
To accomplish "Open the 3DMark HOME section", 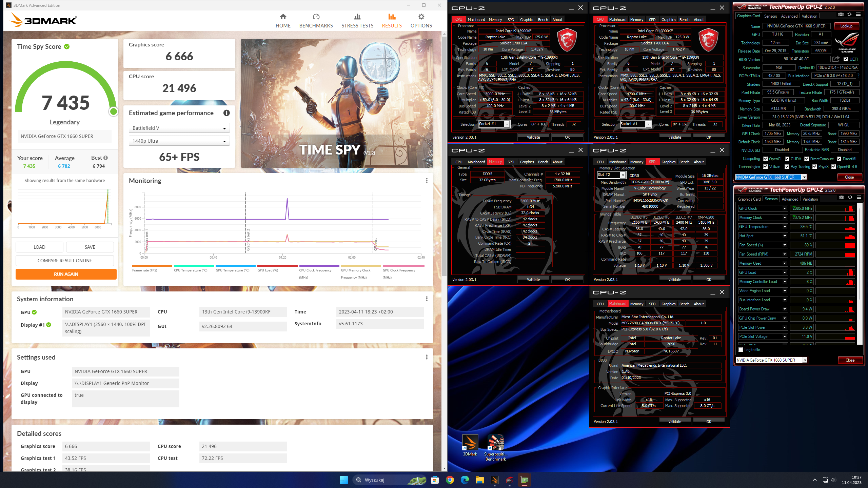I will click(x=283, y=21).
